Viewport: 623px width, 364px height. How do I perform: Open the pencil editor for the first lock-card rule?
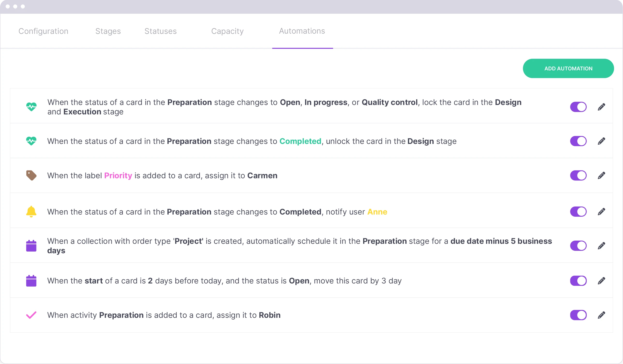602,107
